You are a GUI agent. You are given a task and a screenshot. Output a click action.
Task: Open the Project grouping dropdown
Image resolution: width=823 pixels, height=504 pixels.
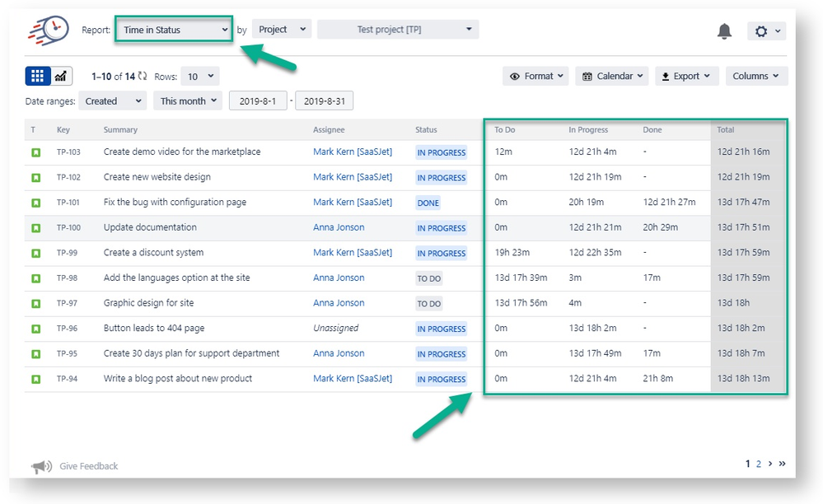[282, 30]
